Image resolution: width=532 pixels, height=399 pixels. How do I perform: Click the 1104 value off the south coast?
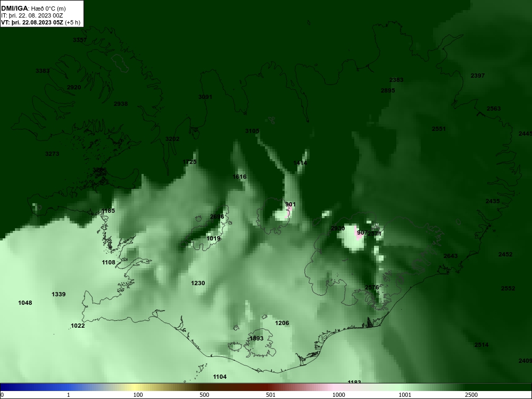click(220, 377)
